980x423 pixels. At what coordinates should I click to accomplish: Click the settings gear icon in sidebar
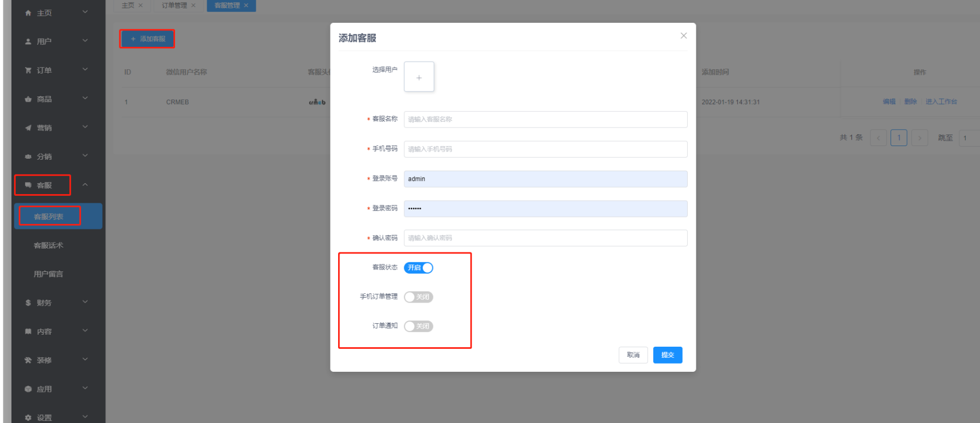coord(28,418)
